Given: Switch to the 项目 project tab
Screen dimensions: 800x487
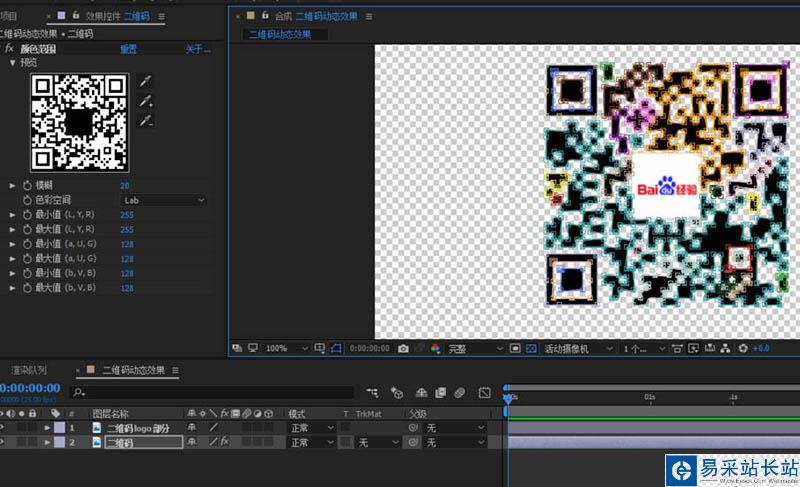Looking at the screenshot, I should click(x=8, y=16).
